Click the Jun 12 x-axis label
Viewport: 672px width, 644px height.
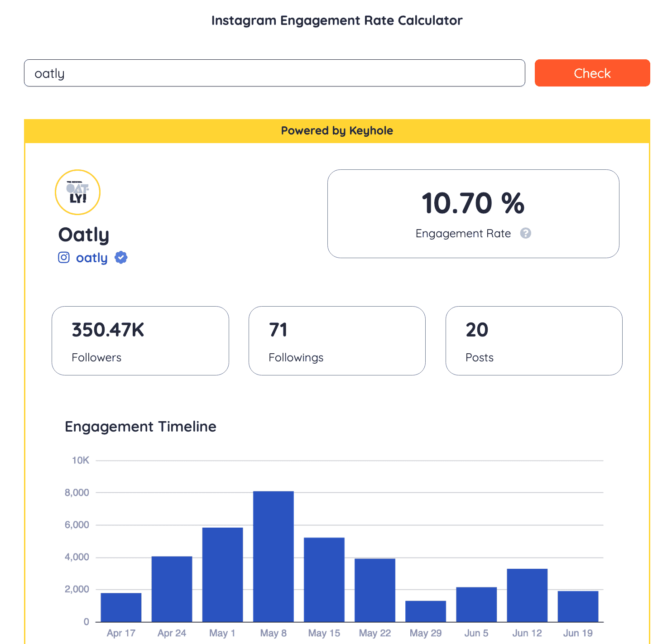pyautogui.click(x=527, y=633)
